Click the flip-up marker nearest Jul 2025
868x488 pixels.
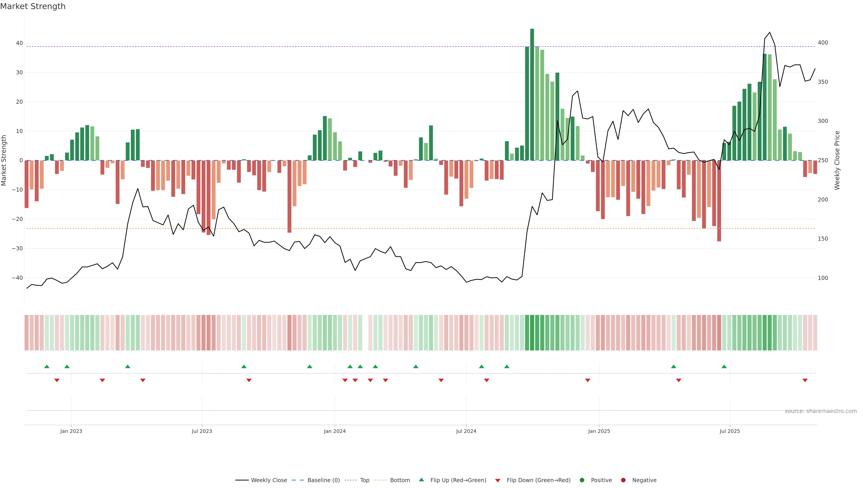(x=724, y=366)
